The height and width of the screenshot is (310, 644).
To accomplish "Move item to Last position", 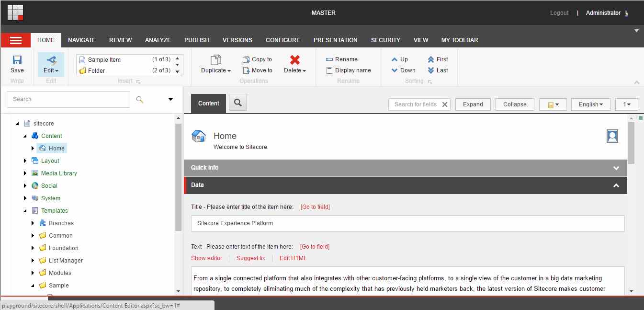I will [438, 70].
